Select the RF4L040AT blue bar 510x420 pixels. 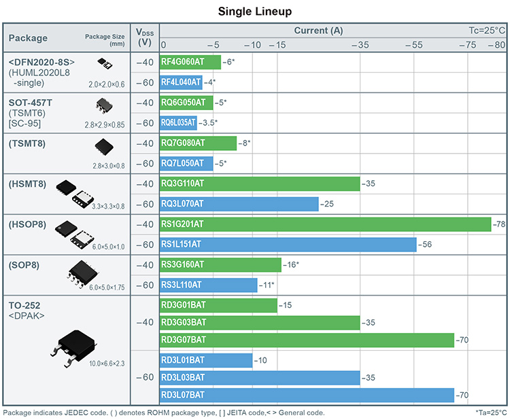[181, 82]
